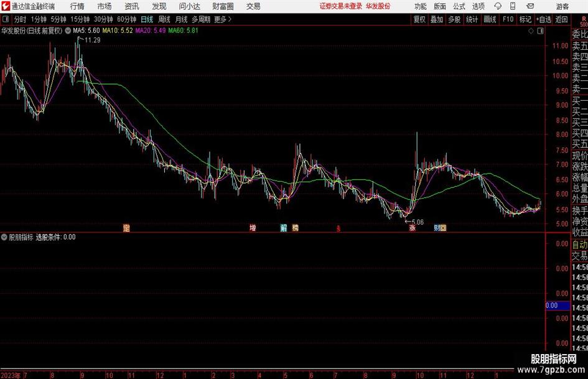Click the 返回 back button
This screenshot has height=379, width=588.
coord(561,19)
